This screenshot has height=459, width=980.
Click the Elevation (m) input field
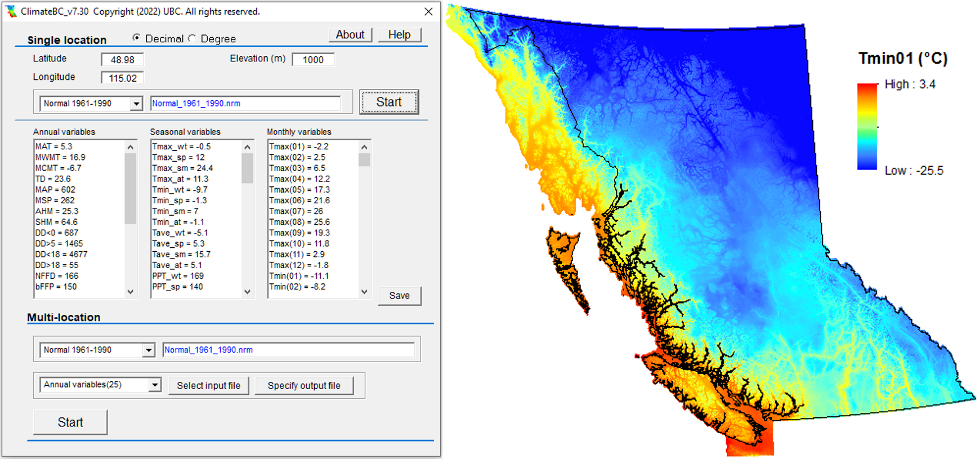(x=313, y=60)
